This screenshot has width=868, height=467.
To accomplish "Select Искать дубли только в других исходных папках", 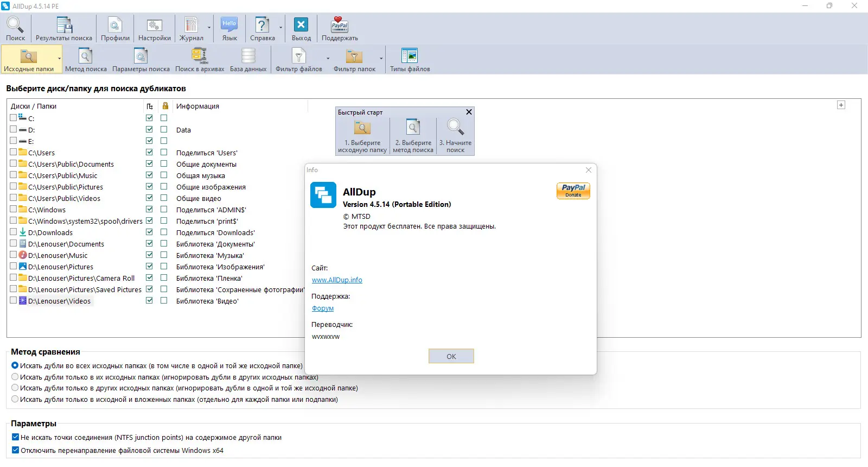I will click(x=15, y=388).
